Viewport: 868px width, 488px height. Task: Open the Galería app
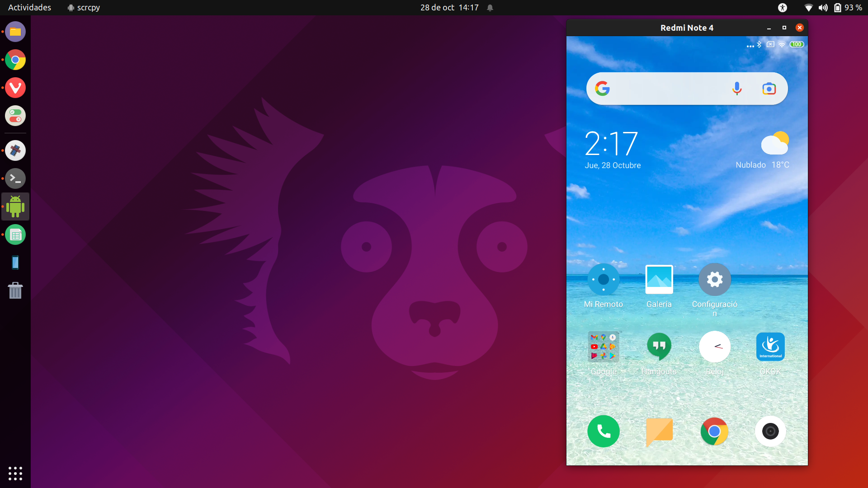click(659, 280)
